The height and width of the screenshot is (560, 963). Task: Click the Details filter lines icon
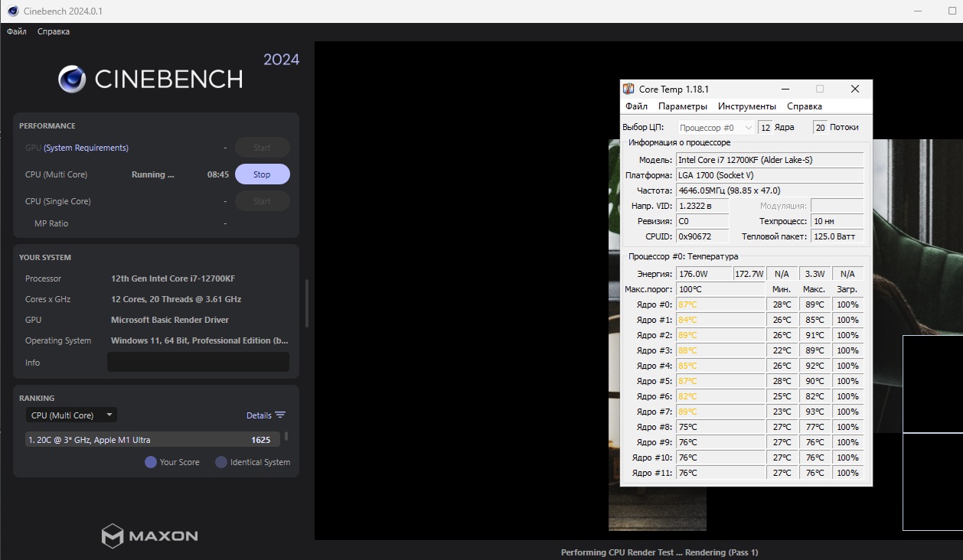pos(280,415)
